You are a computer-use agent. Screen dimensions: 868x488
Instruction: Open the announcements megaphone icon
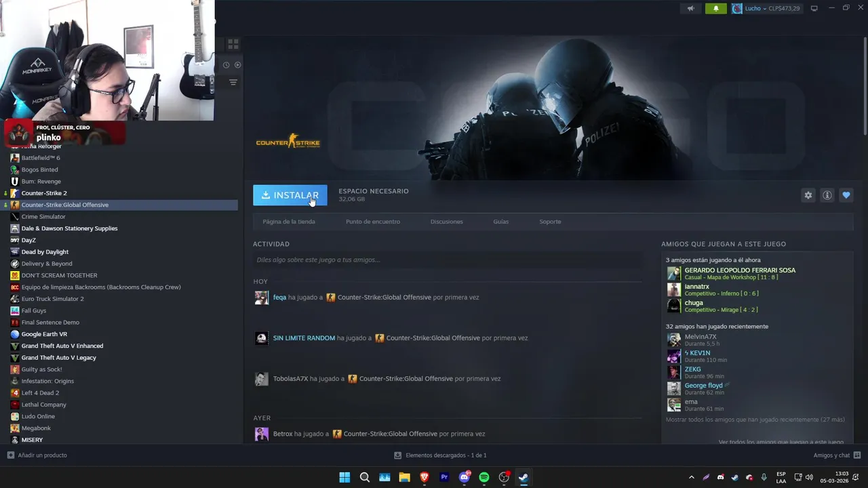tap(691, 8)
